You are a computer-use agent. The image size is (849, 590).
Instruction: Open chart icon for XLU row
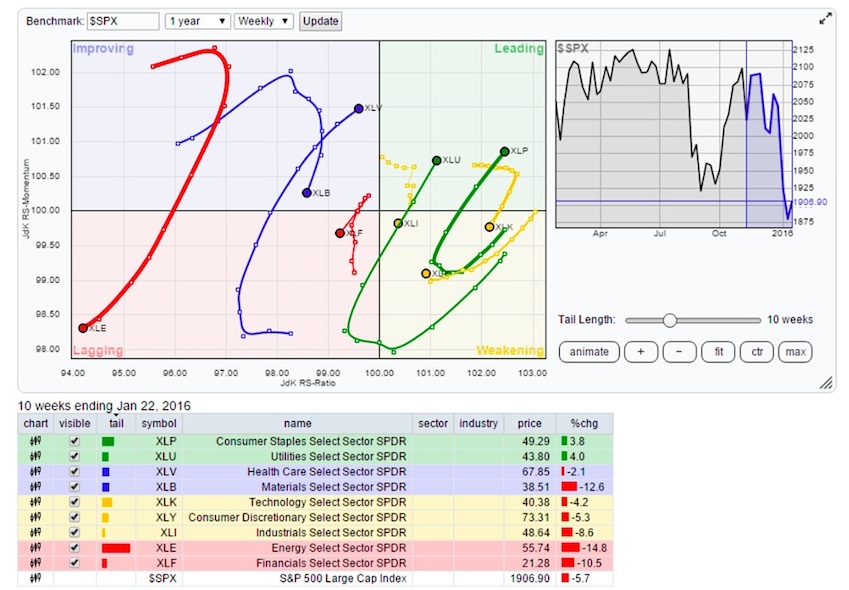point(35,456)
